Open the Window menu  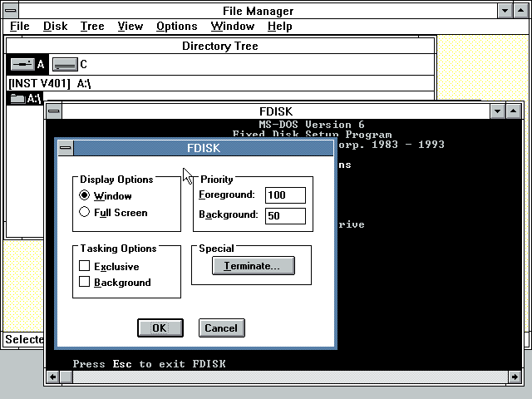[x=233, y=26]
